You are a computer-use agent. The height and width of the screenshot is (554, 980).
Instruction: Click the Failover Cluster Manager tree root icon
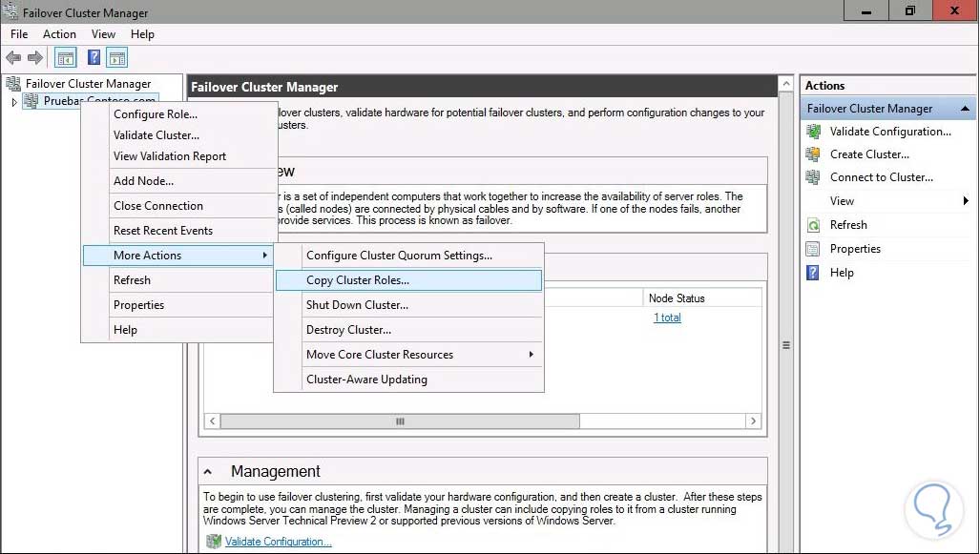click(x=13, y=83)
